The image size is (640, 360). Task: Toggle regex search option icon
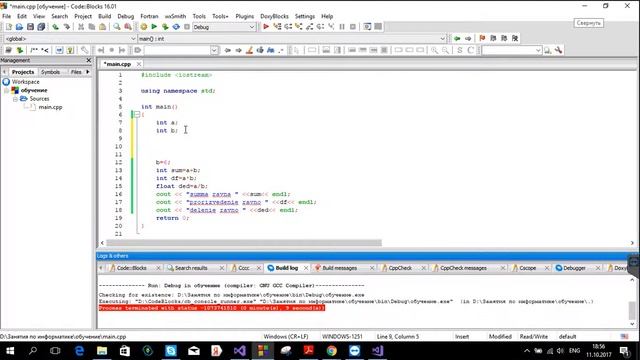click(x=281, y=50)
